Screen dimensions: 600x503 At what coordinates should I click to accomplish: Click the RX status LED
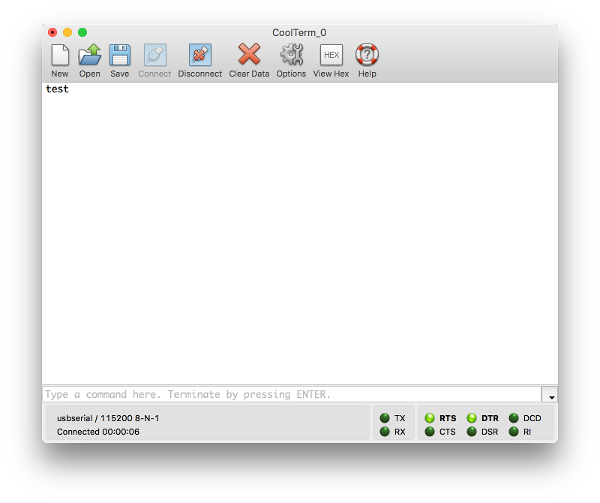pyautogui.click(x=385, y=431)
